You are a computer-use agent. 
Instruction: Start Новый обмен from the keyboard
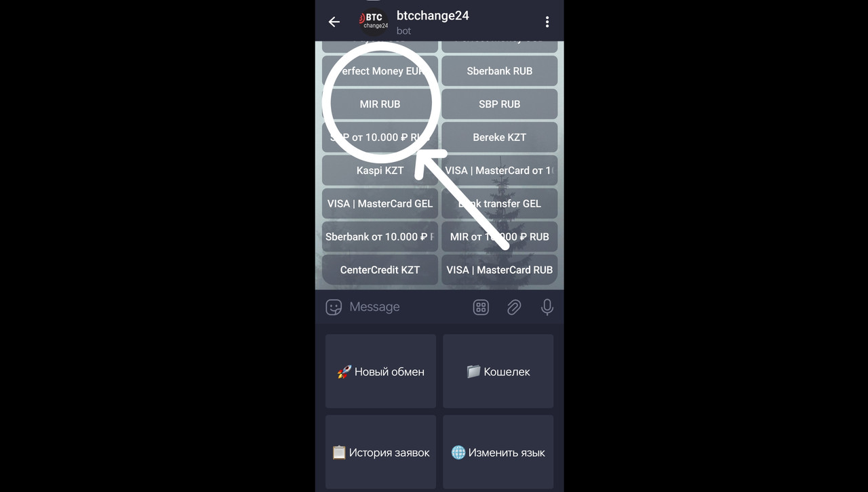(380, 371)
